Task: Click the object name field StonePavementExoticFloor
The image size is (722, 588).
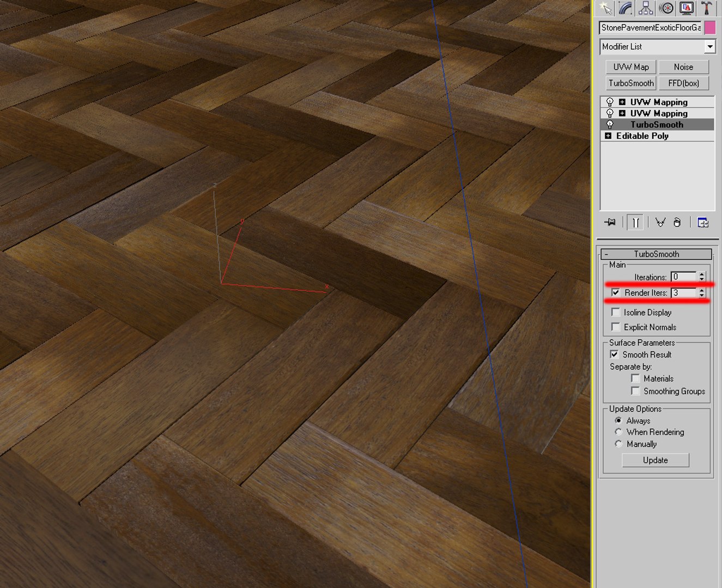Action: pos(651,27)
